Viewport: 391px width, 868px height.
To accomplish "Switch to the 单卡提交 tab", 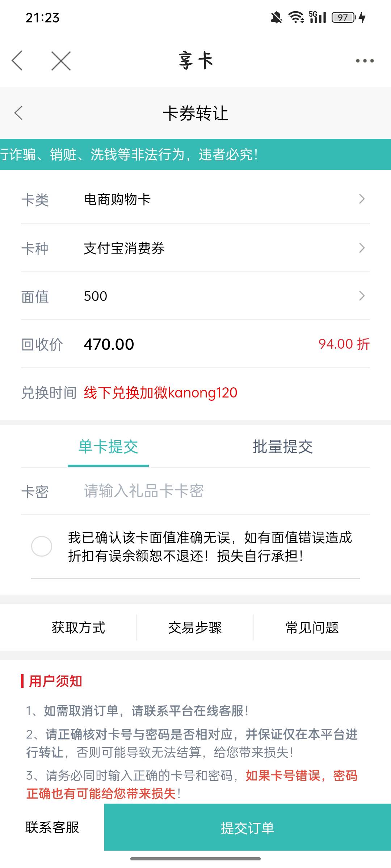I will [x=108, y=447].
